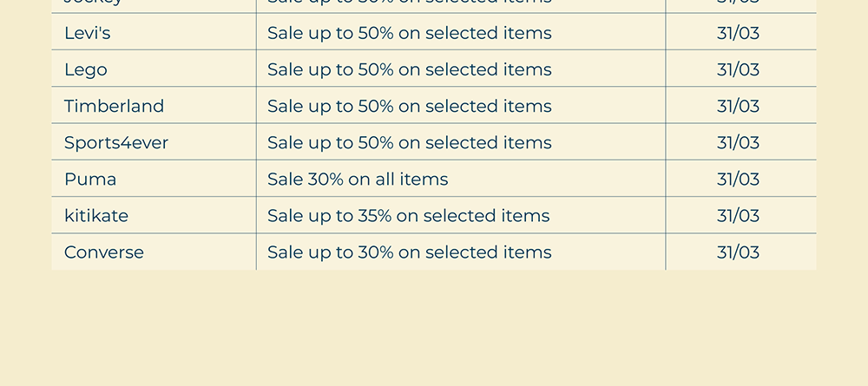The height and width of the screenshot is (386, 868).
Task: Select Timberland's sale offer description
Action: pyautogui.click(x=409, y=106)
